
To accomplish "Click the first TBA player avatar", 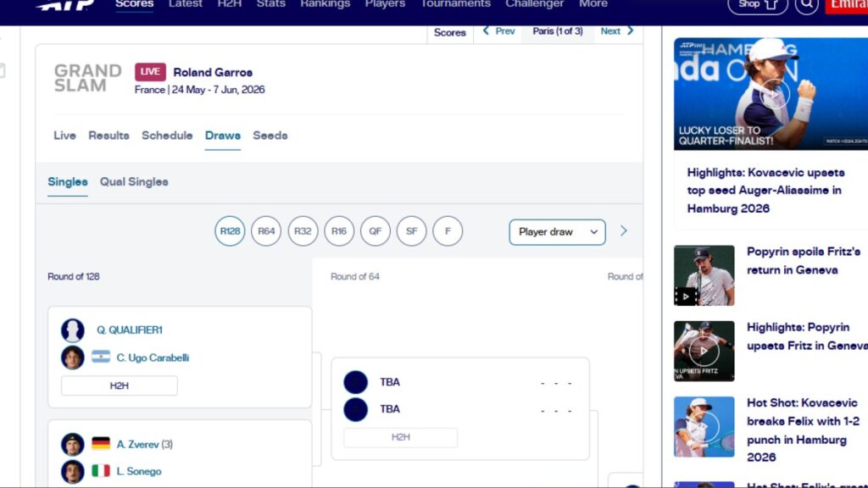I will (355, 382).
